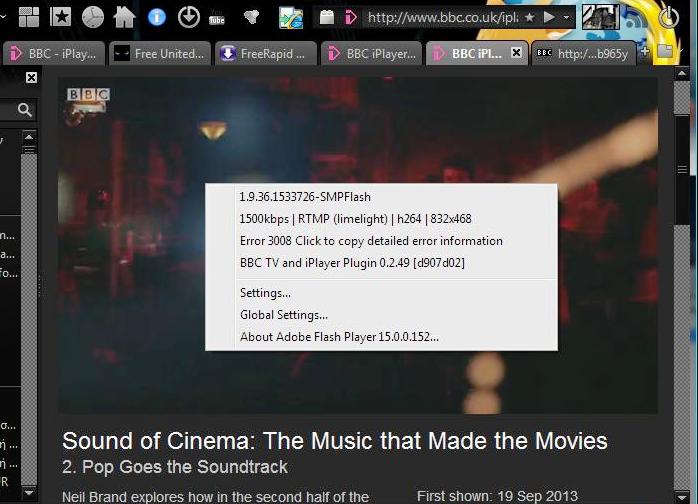The width and height of the screenshot is (698, 504).
Task: Bookmark this page with the URL star
Action: pyautogui.click(x=529, y=17)
